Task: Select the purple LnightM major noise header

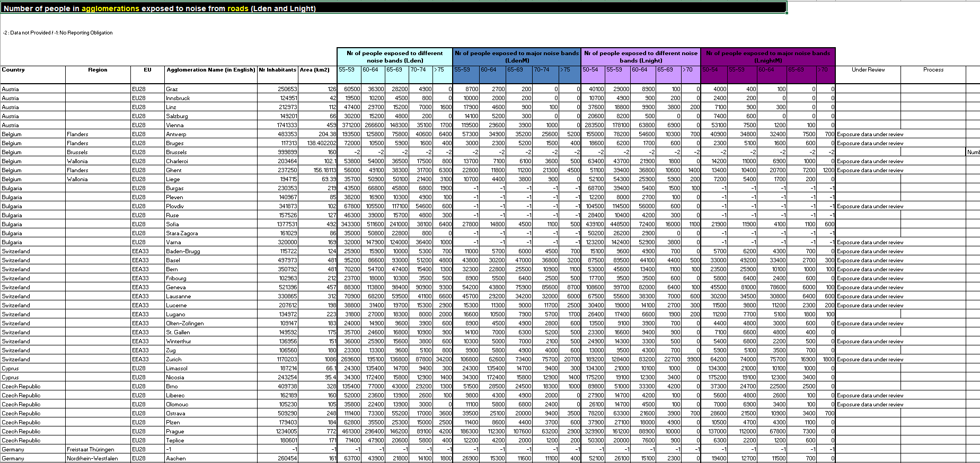Action: 768,57
